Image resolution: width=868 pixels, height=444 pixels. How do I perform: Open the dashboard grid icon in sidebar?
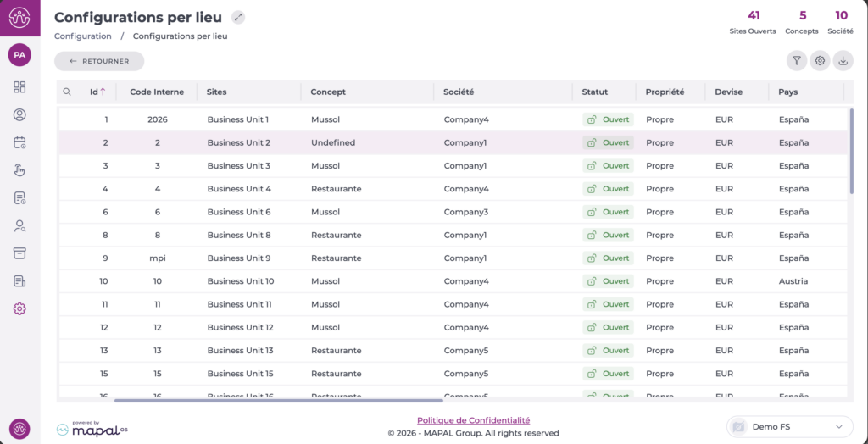tap(19, 86)
